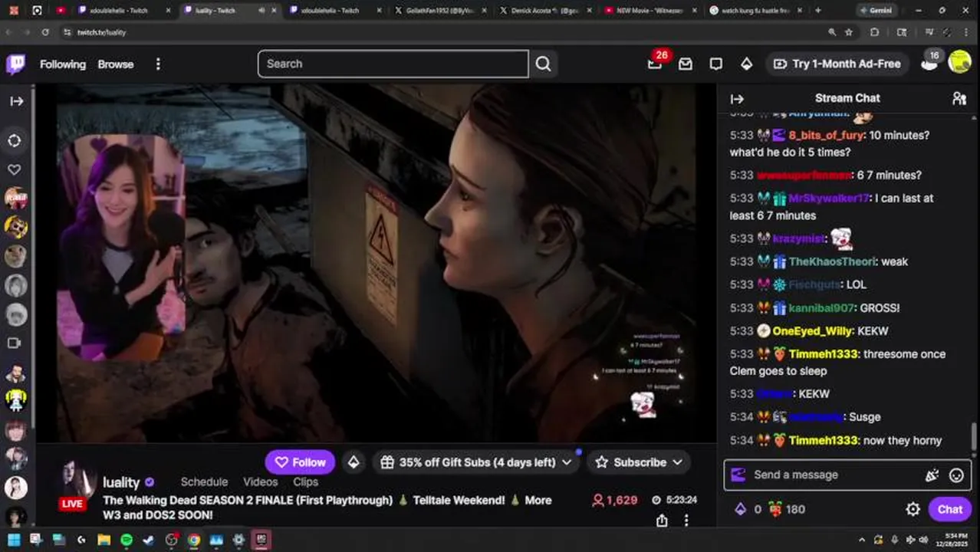Screen dimensions: 980x552
Task: Click the For You sidebar icon
Action: [15, 140]
